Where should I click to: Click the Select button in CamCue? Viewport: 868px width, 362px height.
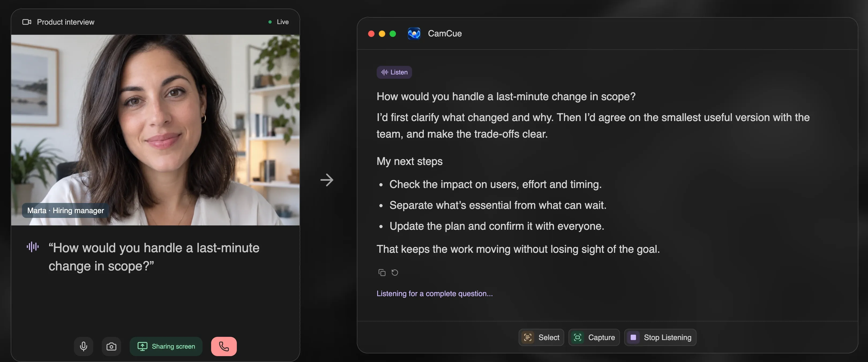(541, 337)
